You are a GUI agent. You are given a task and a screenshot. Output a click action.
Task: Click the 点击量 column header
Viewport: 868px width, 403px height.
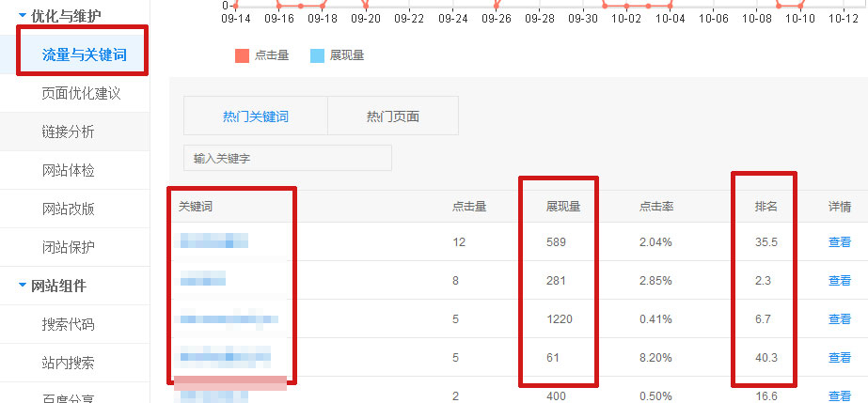tap(469, 207)
